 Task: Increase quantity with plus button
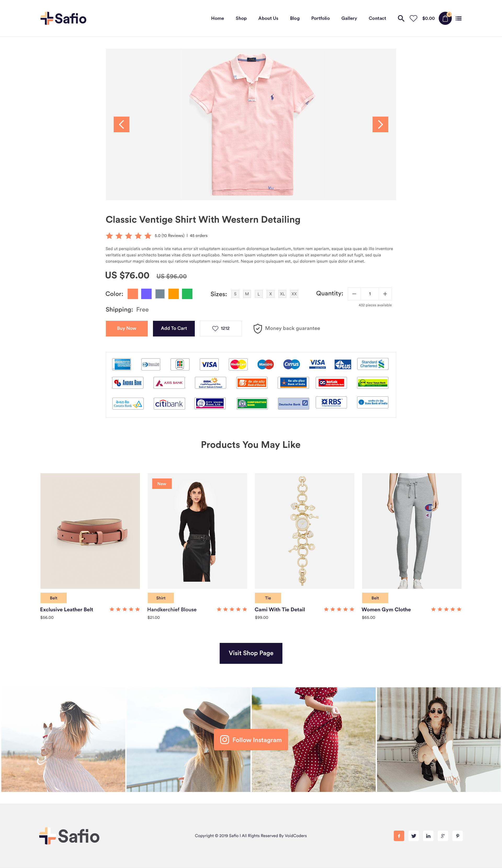pos(385,294)
